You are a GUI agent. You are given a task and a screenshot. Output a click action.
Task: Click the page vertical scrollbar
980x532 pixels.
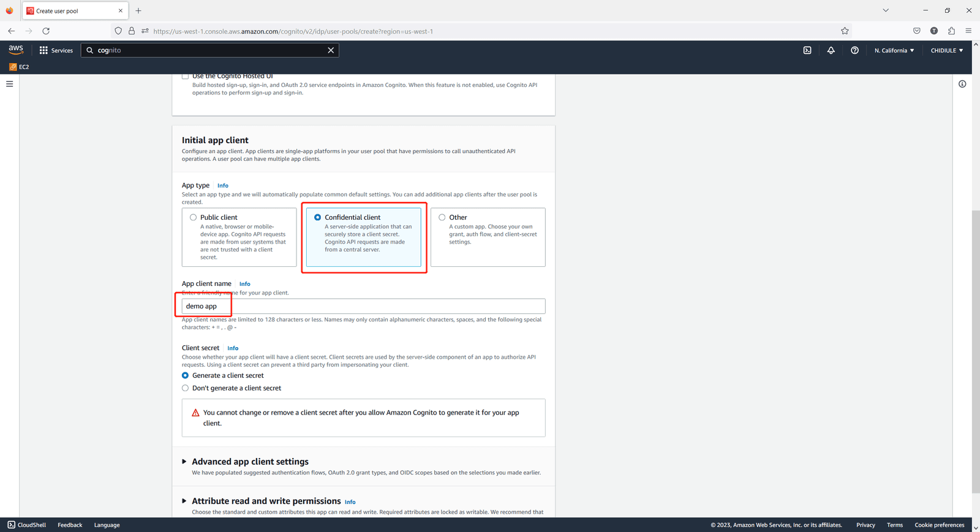point(976,352)
